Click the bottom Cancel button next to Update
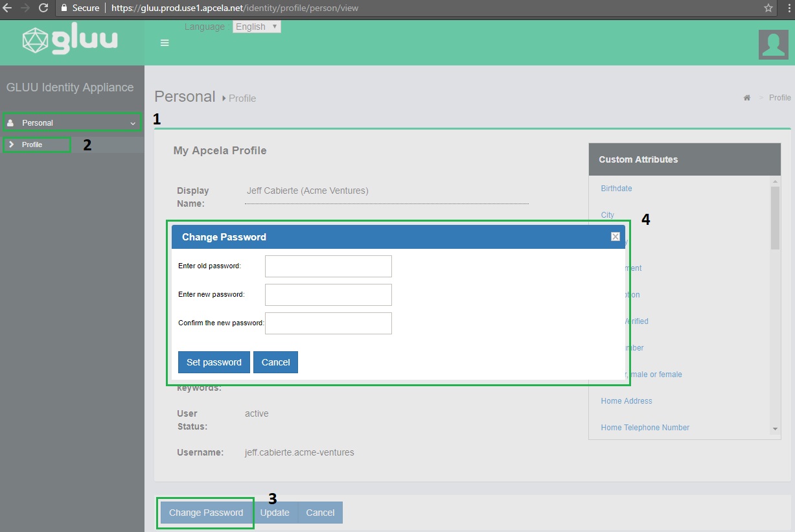Image resolution: width=795 pixels, height=532 pixels. [320, 513]
